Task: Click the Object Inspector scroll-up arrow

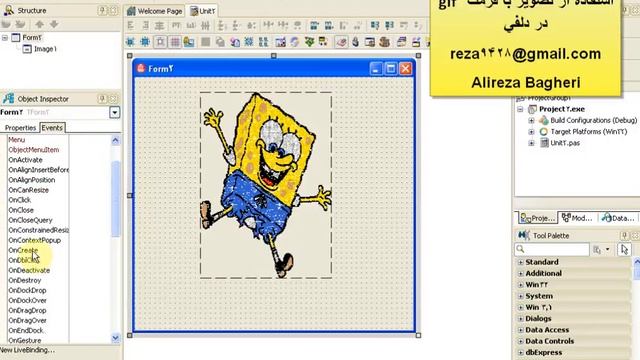Action: point(116,141)
